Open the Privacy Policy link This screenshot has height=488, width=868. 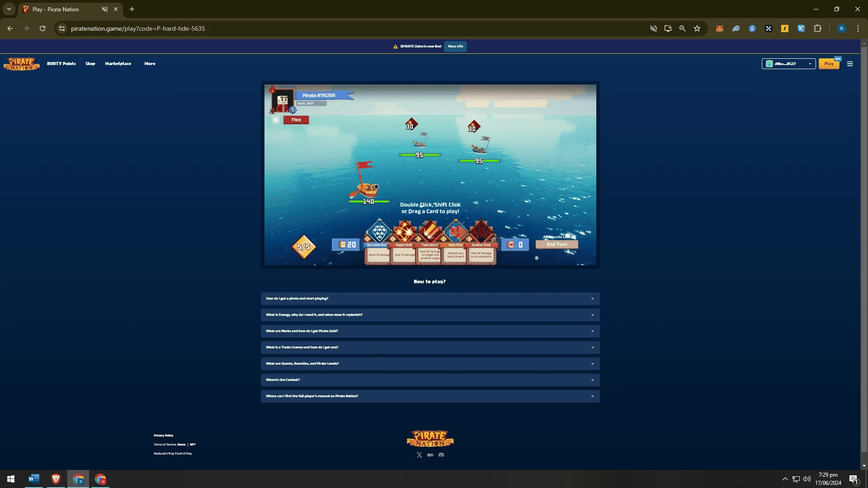coord(164,436)
